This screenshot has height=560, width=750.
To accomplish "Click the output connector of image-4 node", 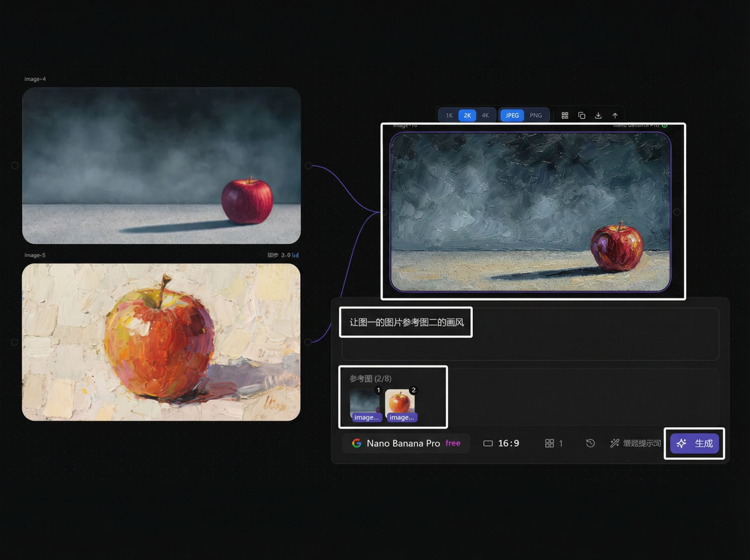I will tap(308, 166).
